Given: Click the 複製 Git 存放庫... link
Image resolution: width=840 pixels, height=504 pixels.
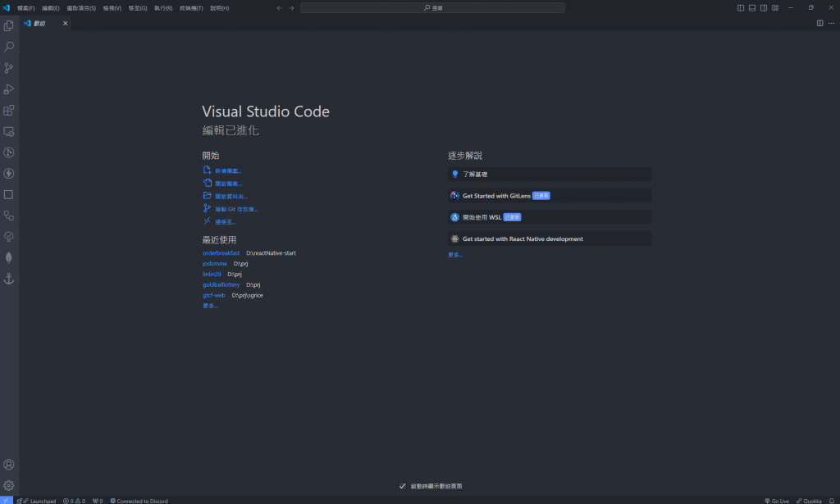Looking at the screenshot, I should point(236,209).
